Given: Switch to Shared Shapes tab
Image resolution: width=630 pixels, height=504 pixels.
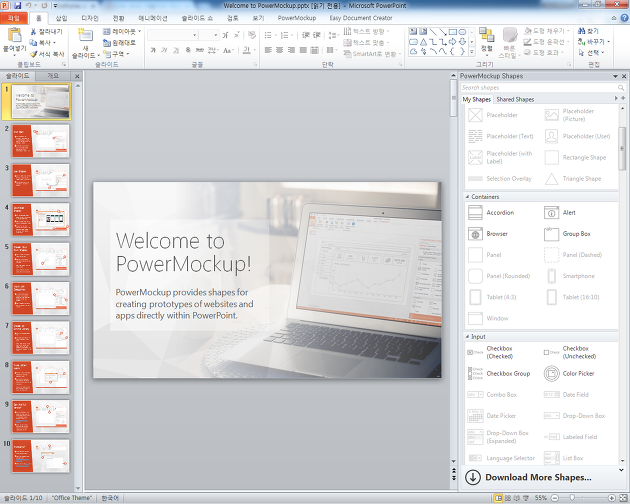Looking at the screenshot, I should 515,99.
